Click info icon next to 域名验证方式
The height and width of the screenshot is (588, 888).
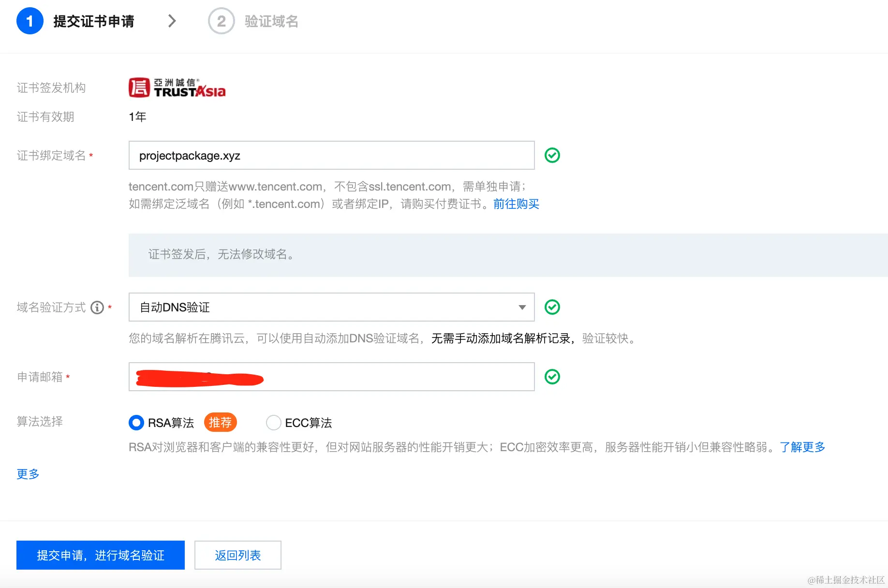[x=97, y=308]
